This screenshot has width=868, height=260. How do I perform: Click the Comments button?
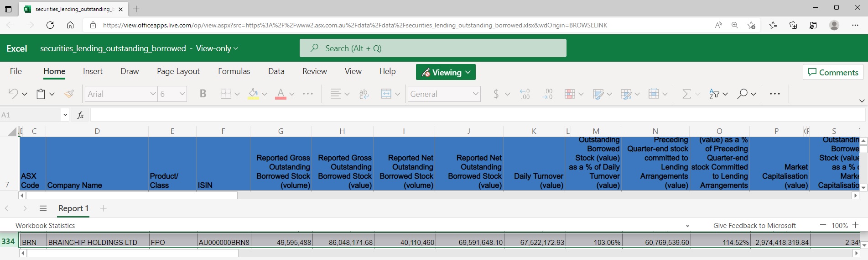(x=833, y=72)
